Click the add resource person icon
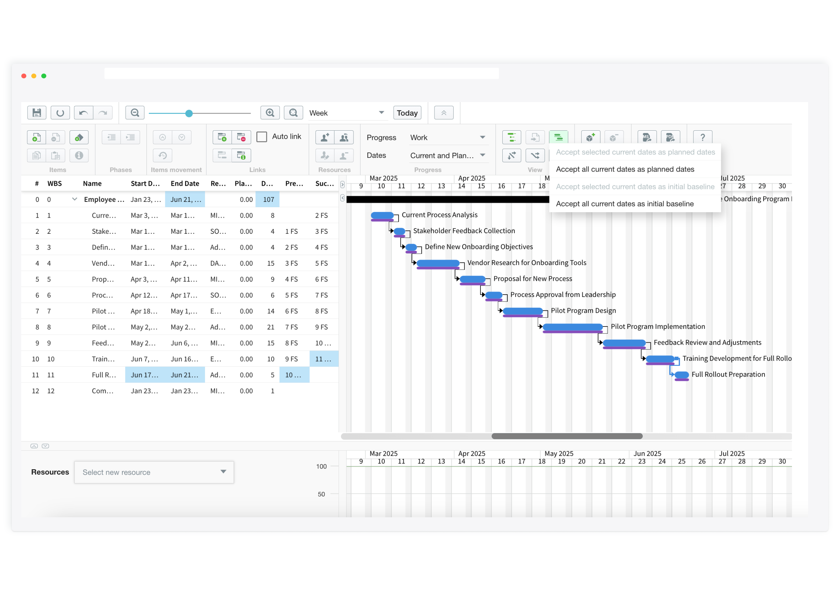840x616 pixels. 325,137
